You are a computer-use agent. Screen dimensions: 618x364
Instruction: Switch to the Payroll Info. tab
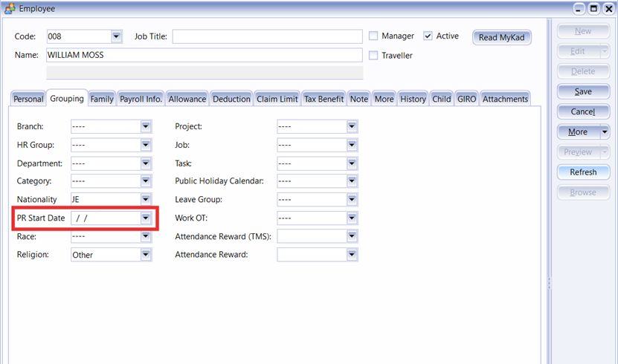(141, 99)
